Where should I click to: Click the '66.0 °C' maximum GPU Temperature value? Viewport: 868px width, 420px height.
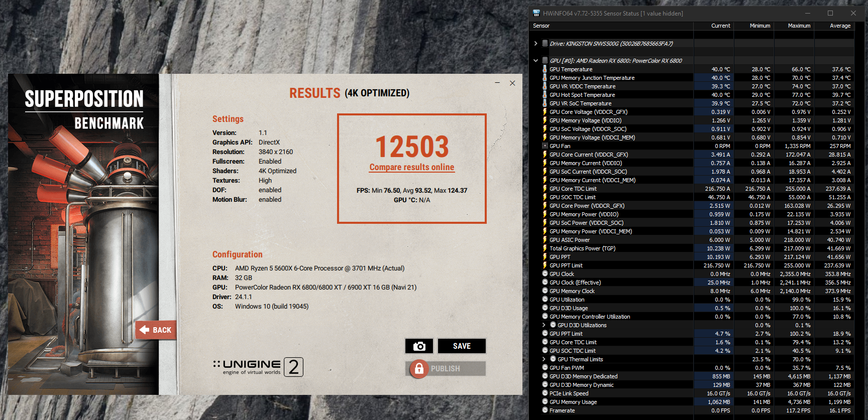click(801, 69)
